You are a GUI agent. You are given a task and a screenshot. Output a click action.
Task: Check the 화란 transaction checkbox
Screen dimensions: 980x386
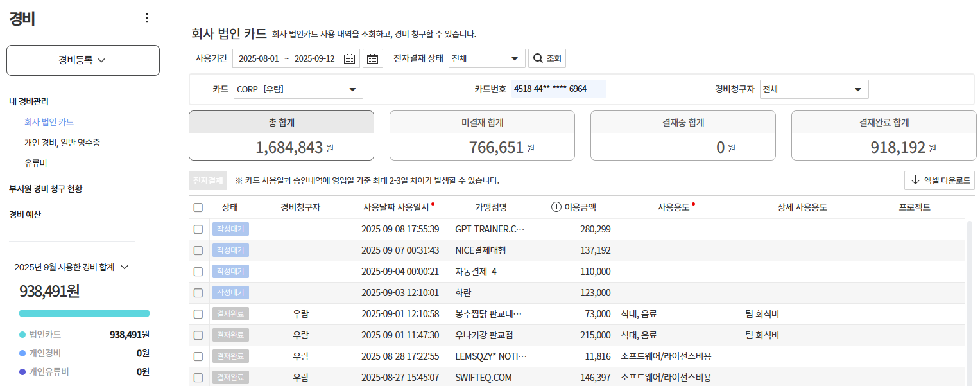(x=198, y=292)
